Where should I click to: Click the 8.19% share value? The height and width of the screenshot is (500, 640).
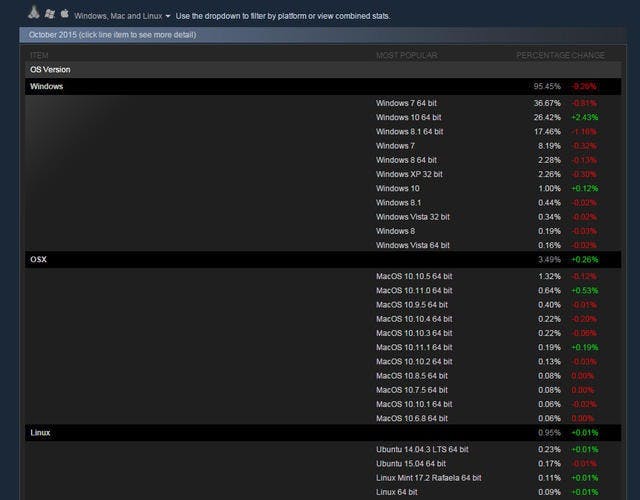pyautogui.click(x=549, y=146)
